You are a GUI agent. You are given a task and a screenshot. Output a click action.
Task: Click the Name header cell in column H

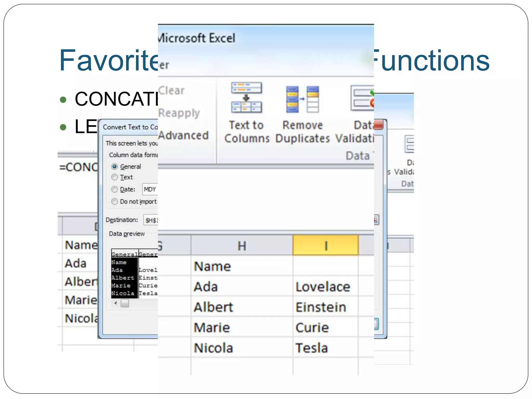(x=242, y=266)
